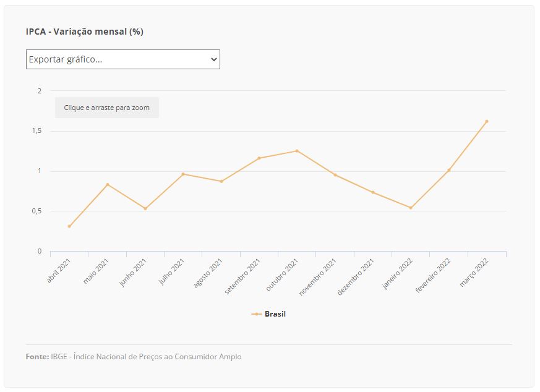Open the Exportar gráfico dropdown
The width and height of the screenshot is (540, 392).
click(123, 59)
